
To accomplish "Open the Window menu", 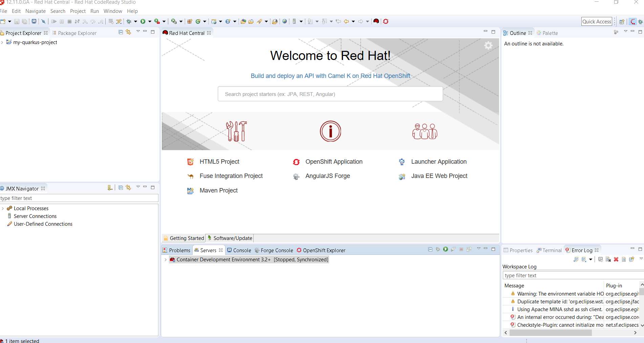I will (112, 11).
